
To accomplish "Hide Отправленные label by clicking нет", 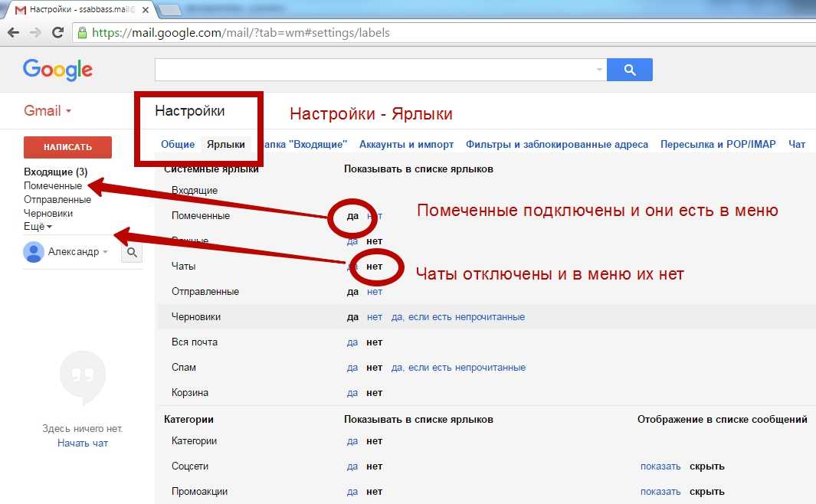I will pos(374,292).
